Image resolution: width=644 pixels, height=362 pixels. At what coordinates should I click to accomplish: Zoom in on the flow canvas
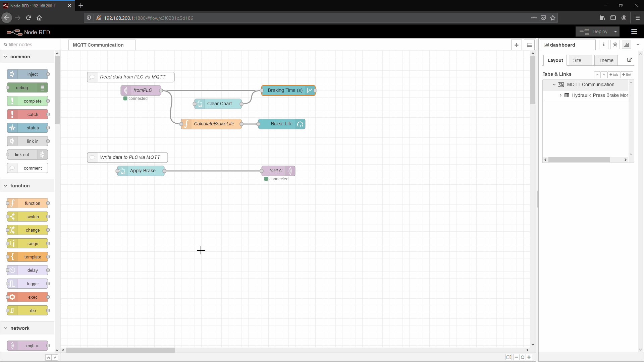pos(529,357)
